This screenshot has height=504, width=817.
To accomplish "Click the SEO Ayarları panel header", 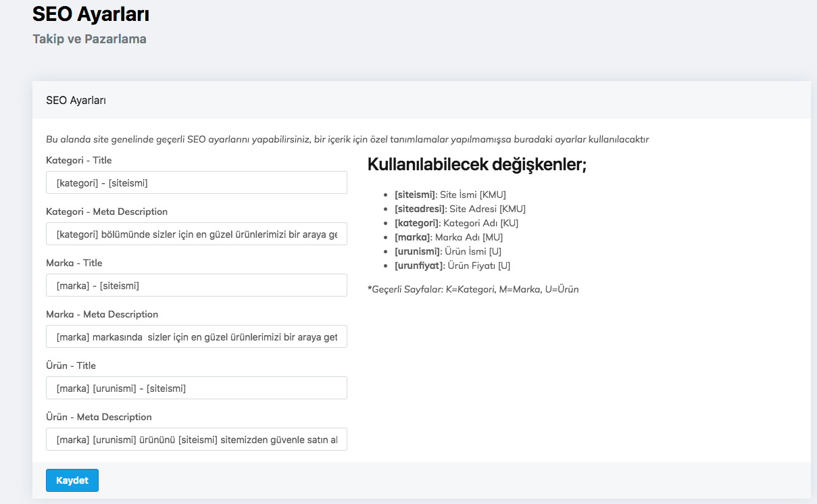I will [74, 99].
